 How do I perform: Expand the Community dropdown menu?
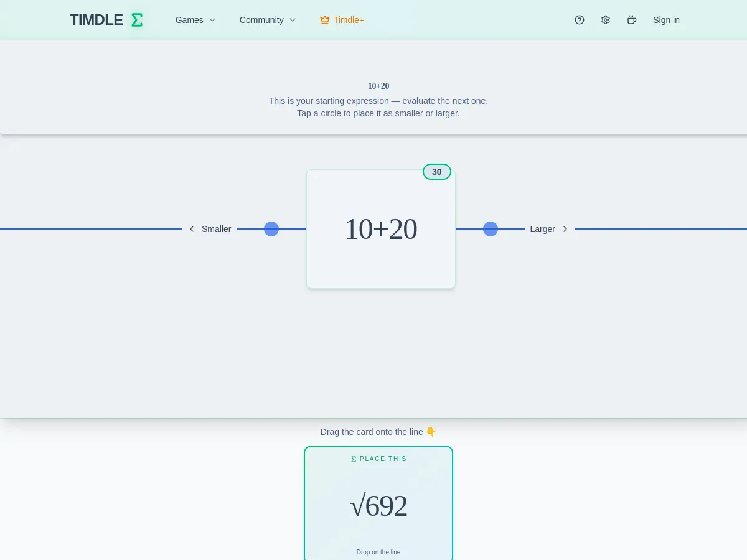(x=268, y=20)
